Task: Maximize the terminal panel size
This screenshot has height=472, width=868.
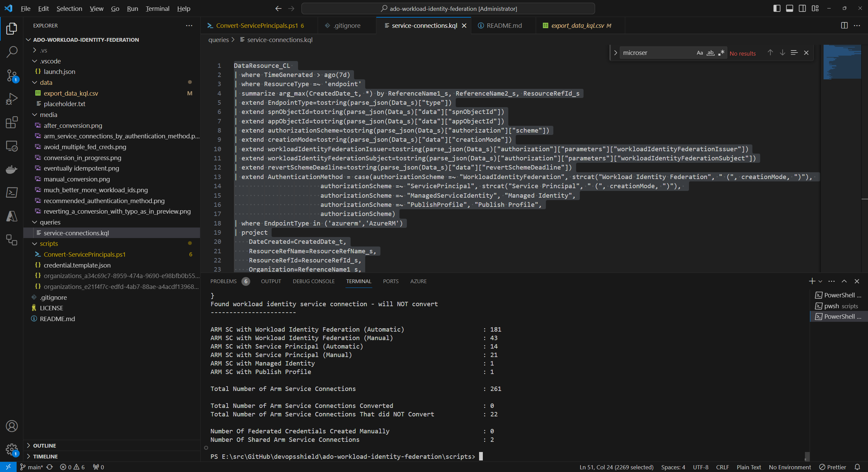Action: pyautogui.click(x=844, y=281)
